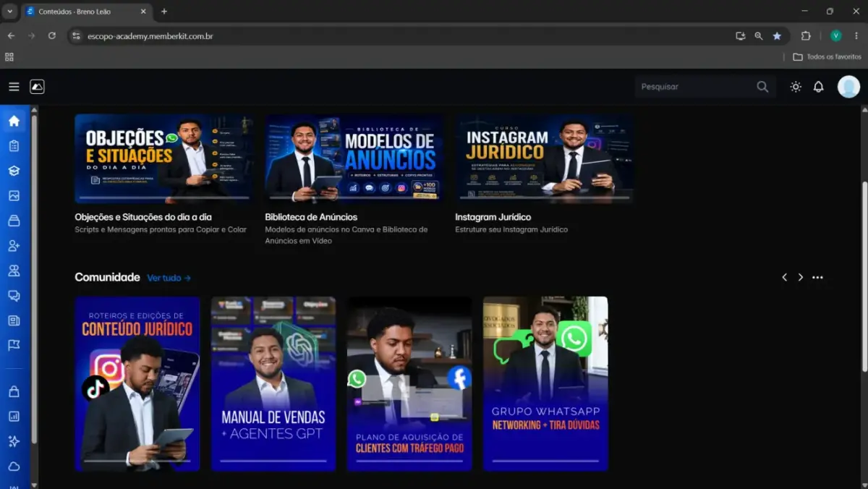This screenshot has height=489, width=868.
Task: Click the site info icon beside URL
Action: tap(76, 36)
